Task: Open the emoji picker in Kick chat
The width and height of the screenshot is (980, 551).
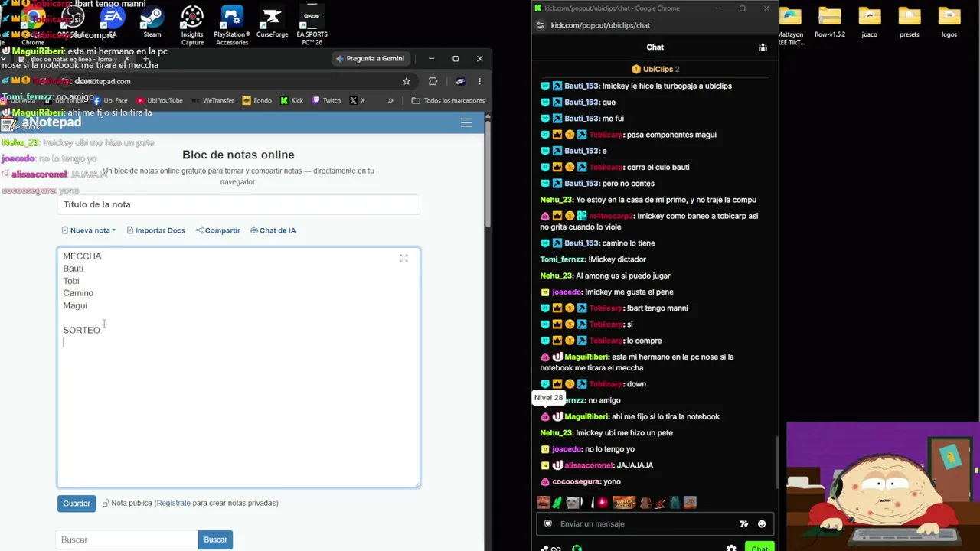Action: 762,524
